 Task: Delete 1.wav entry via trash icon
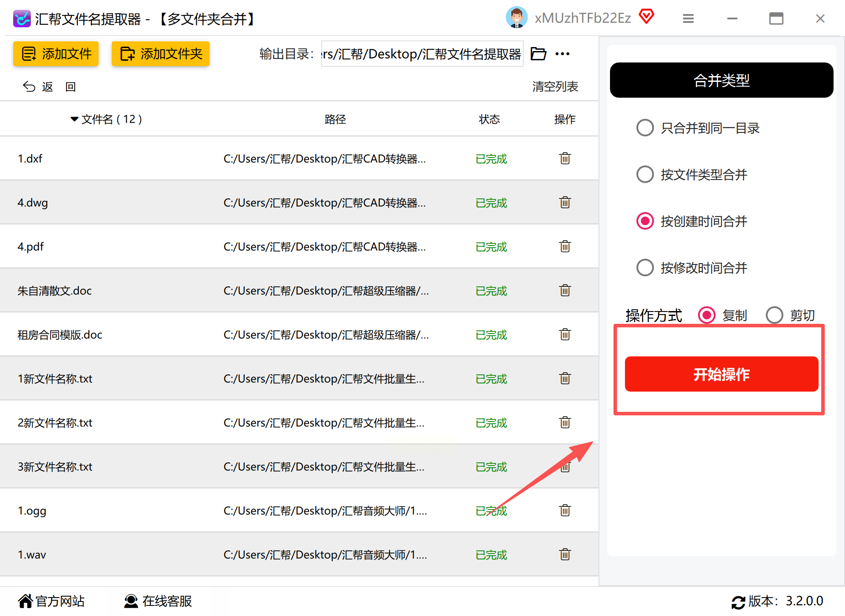pos(565,554)
